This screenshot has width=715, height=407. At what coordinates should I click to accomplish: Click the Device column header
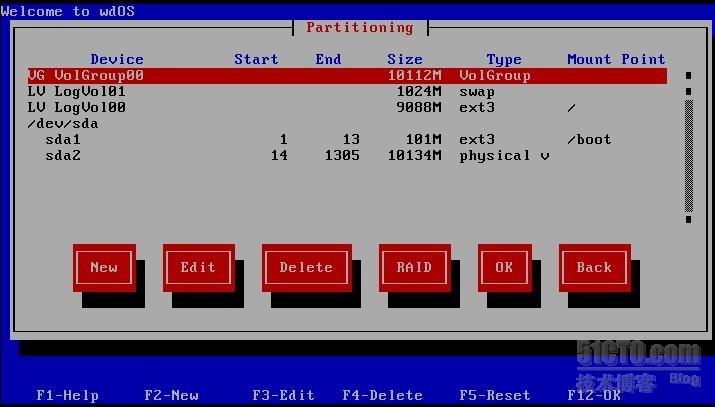[117, 59]
